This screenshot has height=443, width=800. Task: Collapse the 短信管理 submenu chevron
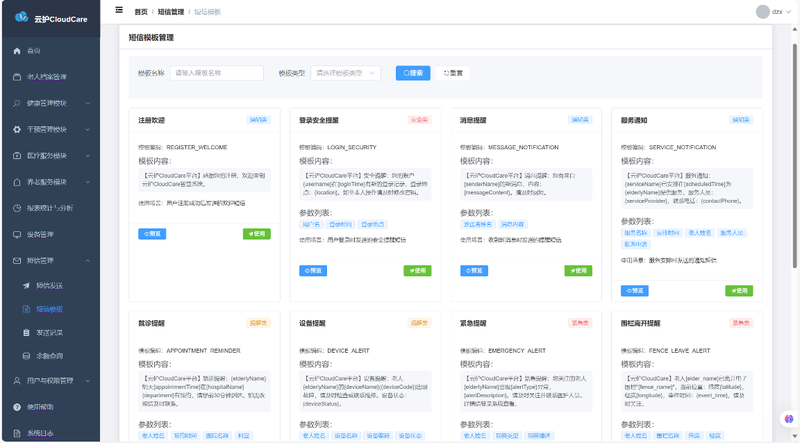(88, 261)
